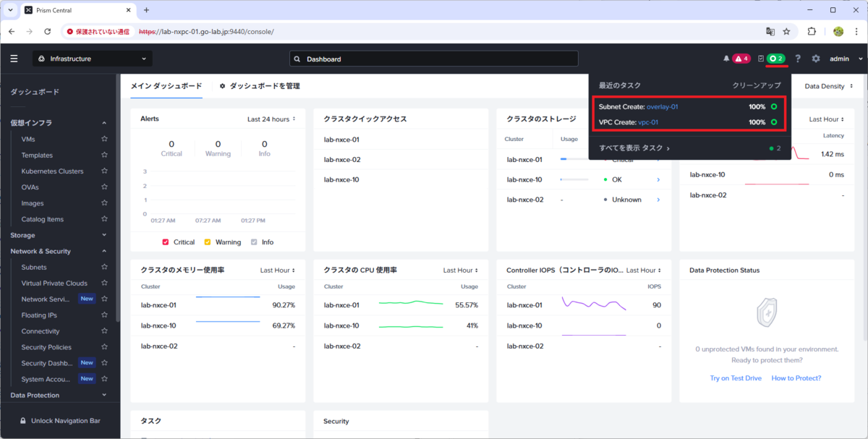Star the Images sidebar item
The image size is (868, 439).
click(104, 203)
